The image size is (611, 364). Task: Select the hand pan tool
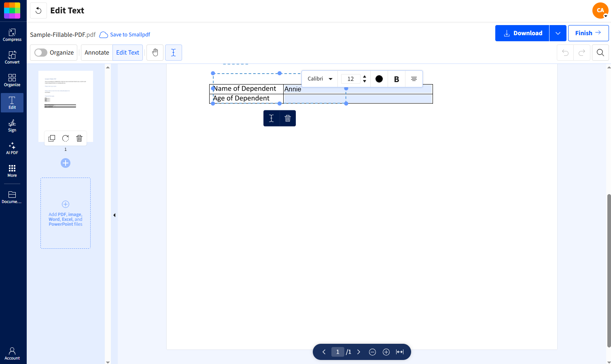click(x=155, y=52)
